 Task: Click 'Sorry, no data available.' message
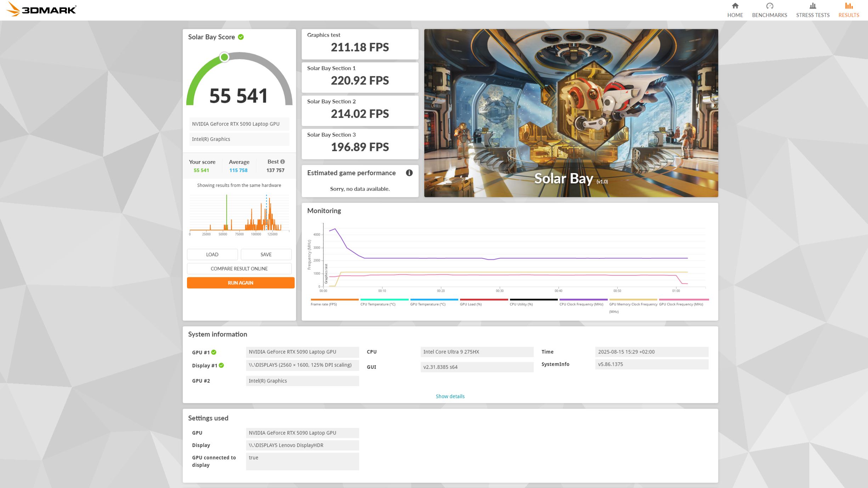pyautogui.click(x=360, y=189)
